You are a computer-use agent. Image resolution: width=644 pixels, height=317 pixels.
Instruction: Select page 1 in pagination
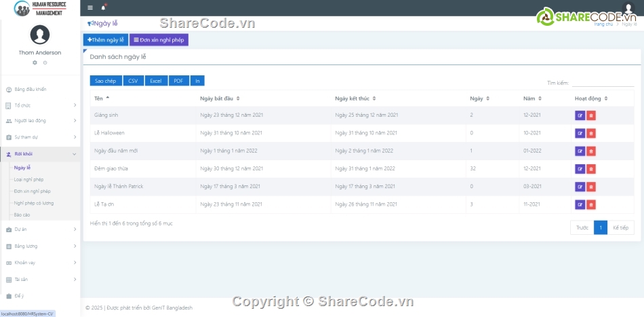pyautogui.click(x=601, y=228)
